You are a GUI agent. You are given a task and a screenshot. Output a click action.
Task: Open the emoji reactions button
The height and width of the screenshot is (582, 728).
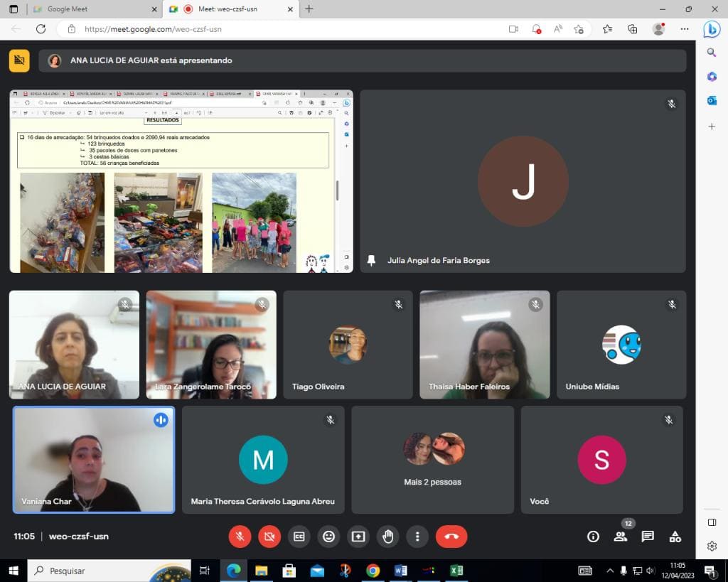(x=328, y=537)
